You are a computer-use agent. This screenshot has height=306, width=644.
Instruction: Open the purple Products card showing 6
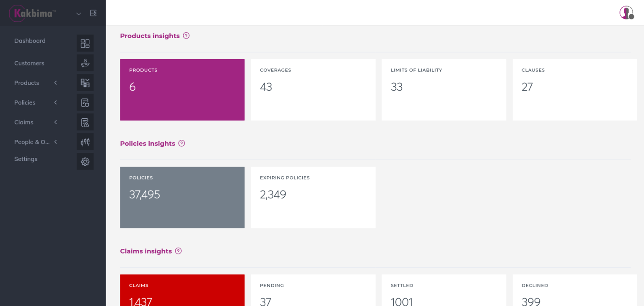click(x=182, y=90)
